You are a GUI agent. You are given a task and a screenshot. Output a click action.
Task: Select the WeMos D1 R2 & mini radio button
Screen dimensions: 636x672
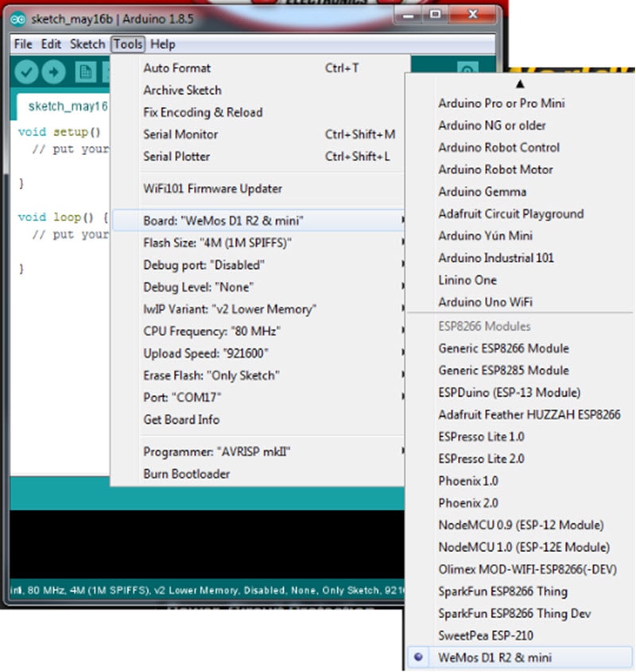coord(419,658)
